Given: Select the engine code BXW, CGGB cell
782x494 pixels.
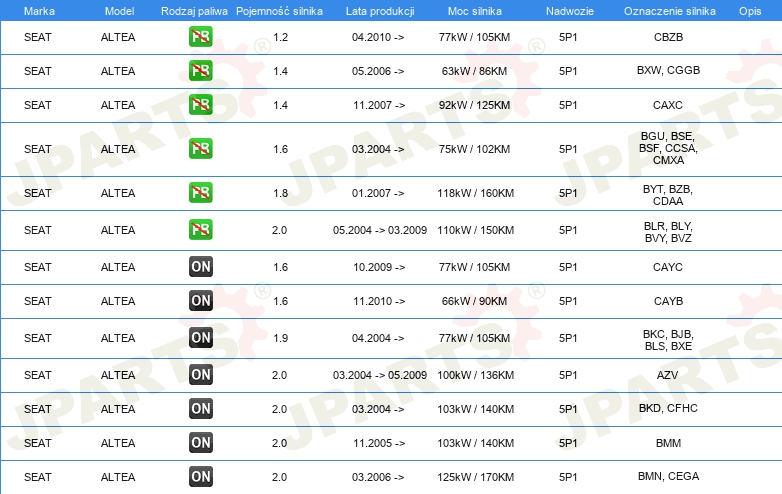Looking at the screenshot, I should coord(668,70).
